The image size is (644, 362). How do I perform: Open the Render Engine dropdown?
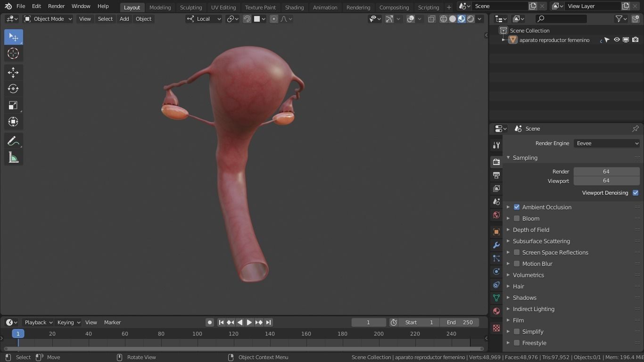(607, 143)
